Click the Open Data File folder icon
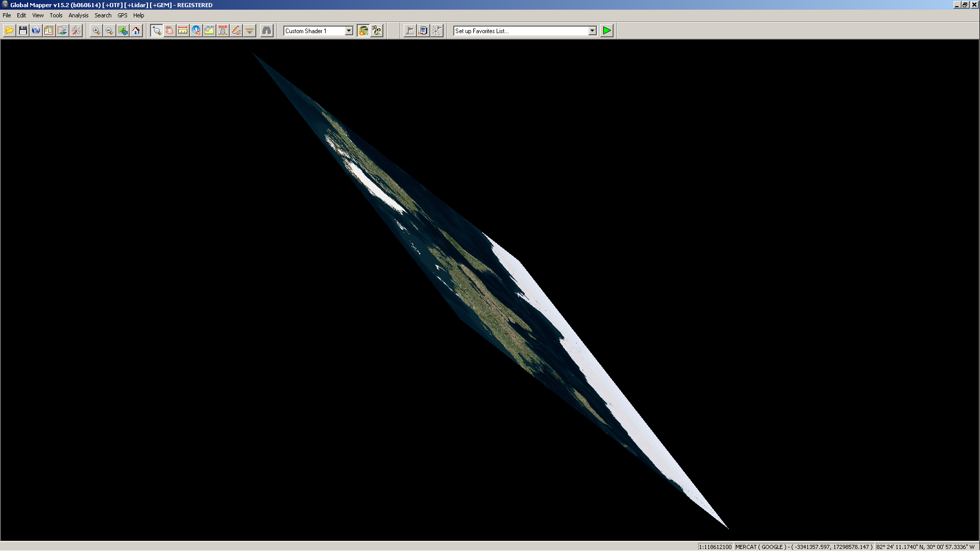The height and width of the screenshot is (551, 980). point(9,31)
